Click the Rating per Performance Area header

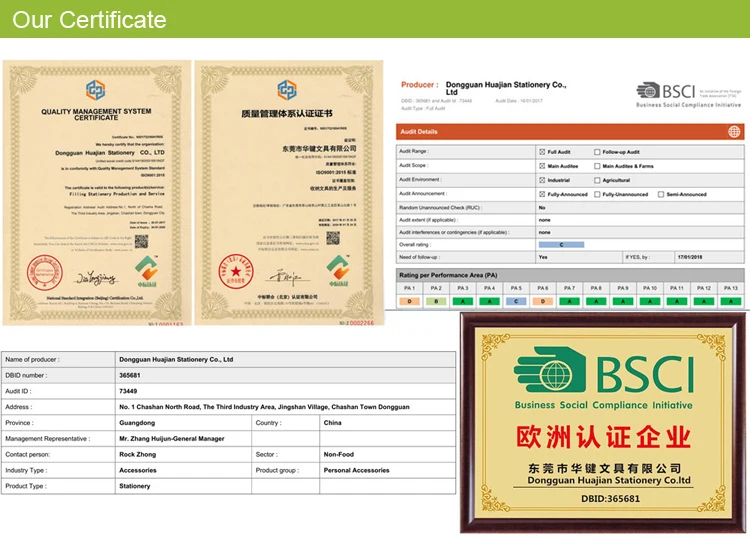click(x=570, y=275)
